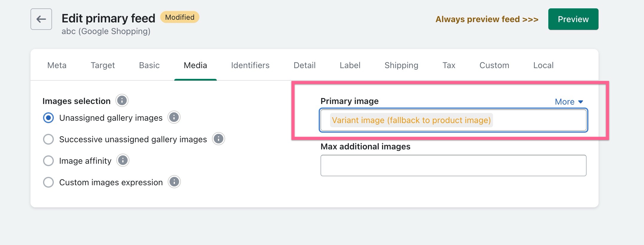This screenshot has width=644, height=245.
Task: Choose Custom images expression selection mode
Action: (x=48, y=182)
